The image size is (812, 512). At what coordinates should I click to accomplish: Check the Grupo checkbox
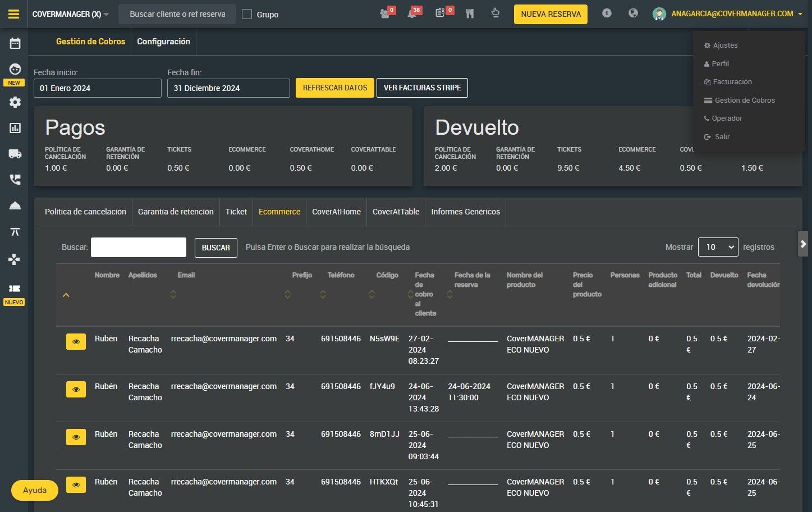(x=247, y=14)
